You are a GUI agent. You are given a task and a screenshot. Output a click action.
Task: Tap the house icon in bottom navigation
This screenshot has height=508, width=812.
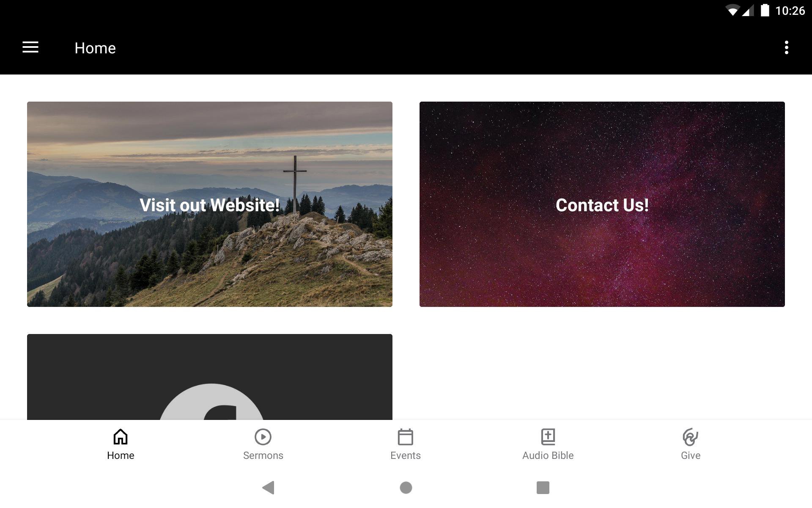(x=121, y=437)
